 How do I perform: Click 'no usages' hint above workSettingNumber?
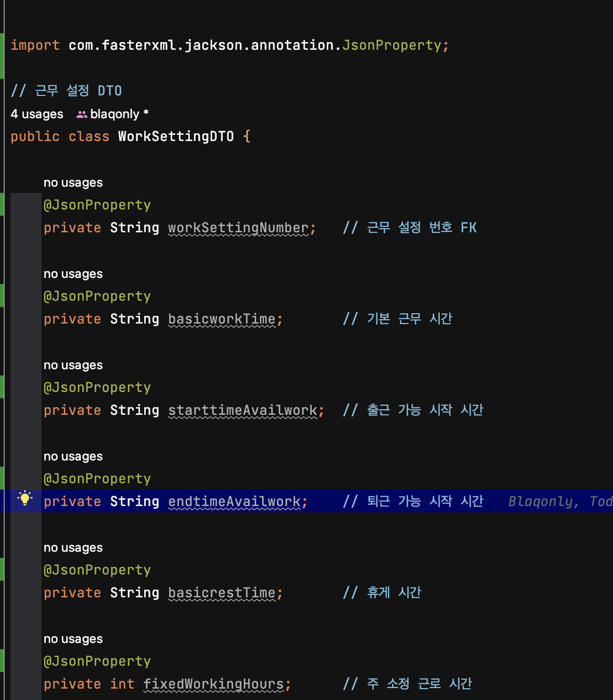click(73, 183)
